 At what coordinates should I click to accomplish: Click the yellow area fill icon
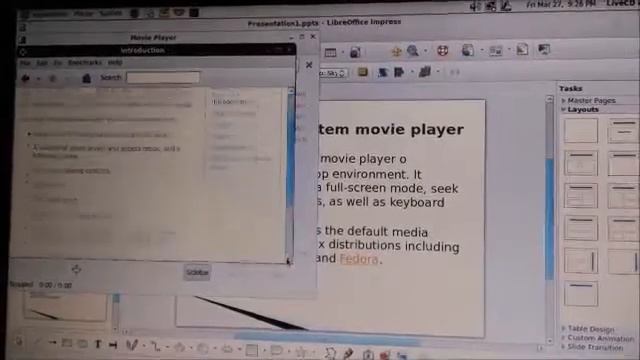click(362, 72)
